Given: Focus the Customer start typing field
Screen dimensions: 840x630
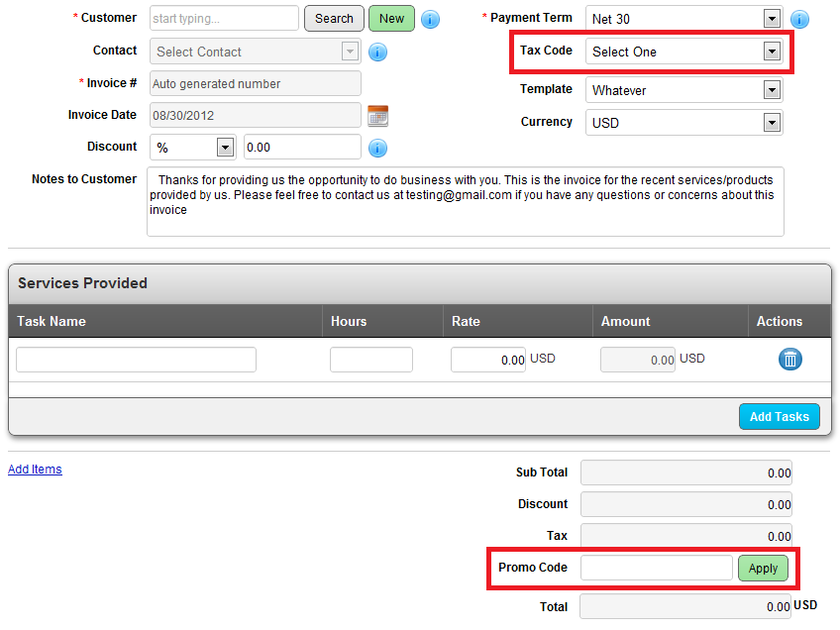Looking at the screenshot, I should [x=224, y=18].
